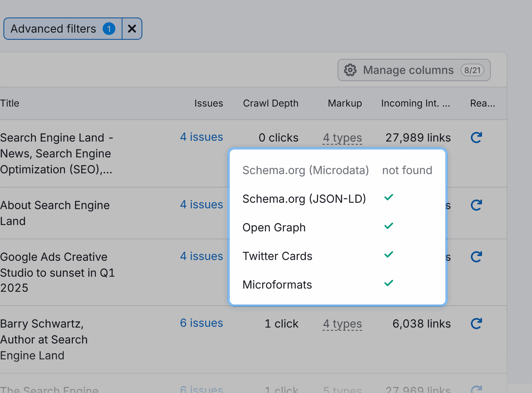Click 4 types markup in Search Engine Land row
Image resolution: width=532 pixels, height=393 pixels.
tap(342, 138)
